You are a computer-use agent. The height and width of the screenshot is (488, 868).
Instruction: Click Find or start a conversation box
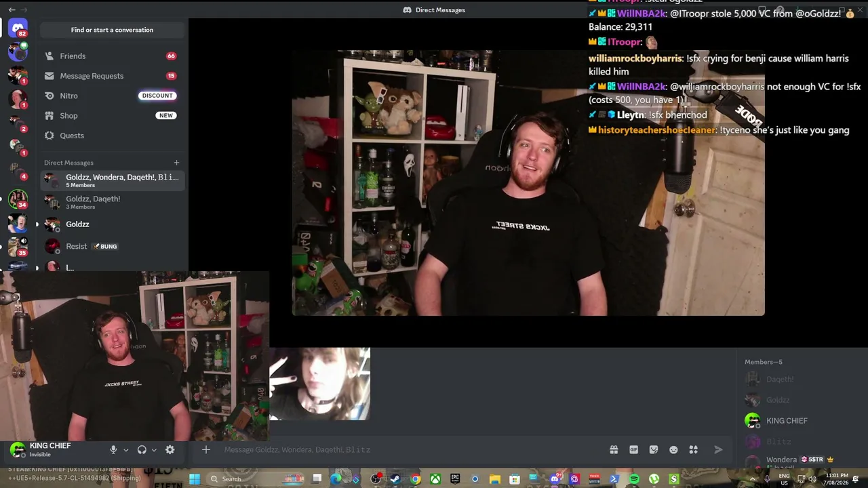[112, 30]
